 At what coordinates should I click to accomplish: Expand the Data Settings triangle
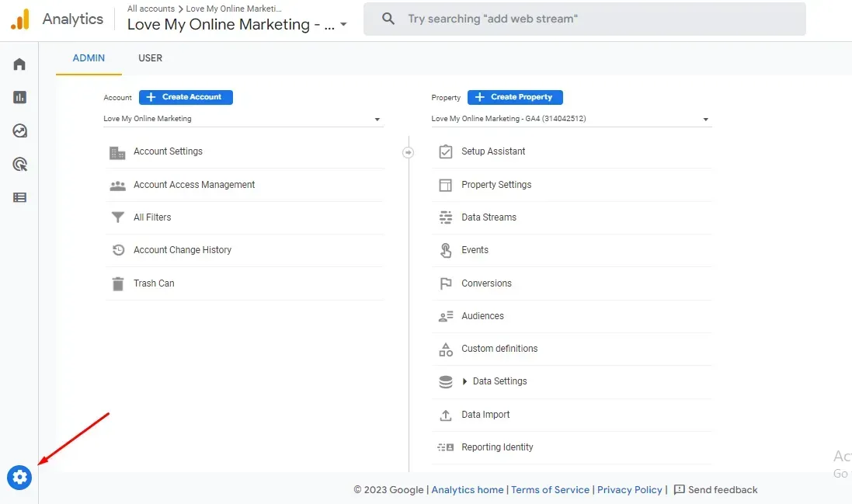464,381
